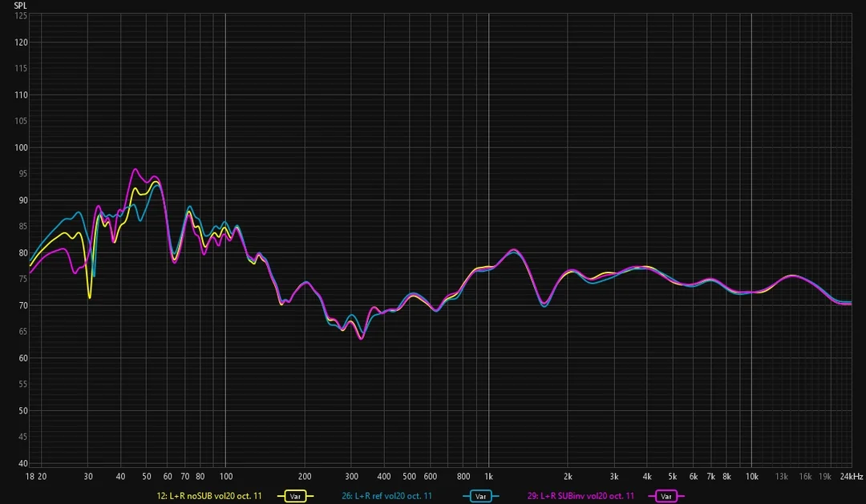Click the 6k label on the frequency axis
This screenshot has width=866, height=504.
[693, 477]
